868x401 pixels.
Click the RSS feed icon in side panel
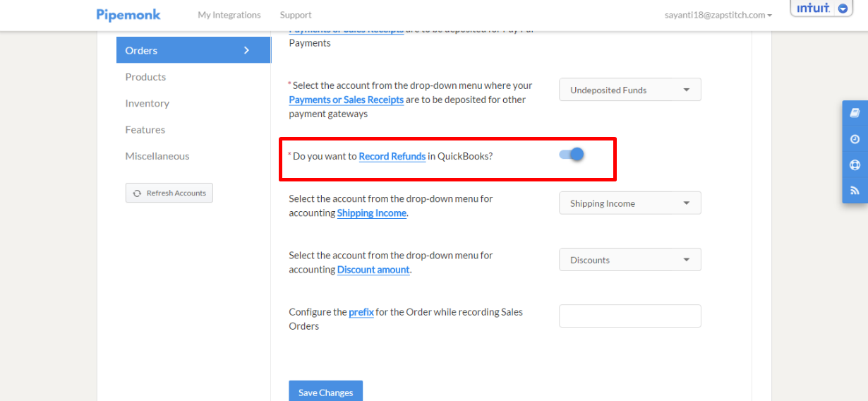855,191
